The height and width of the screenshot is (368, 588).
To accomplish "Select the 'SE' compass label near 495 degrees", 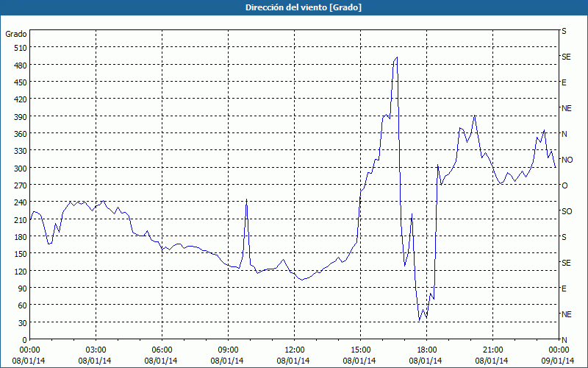I will [x=566, y=57].
